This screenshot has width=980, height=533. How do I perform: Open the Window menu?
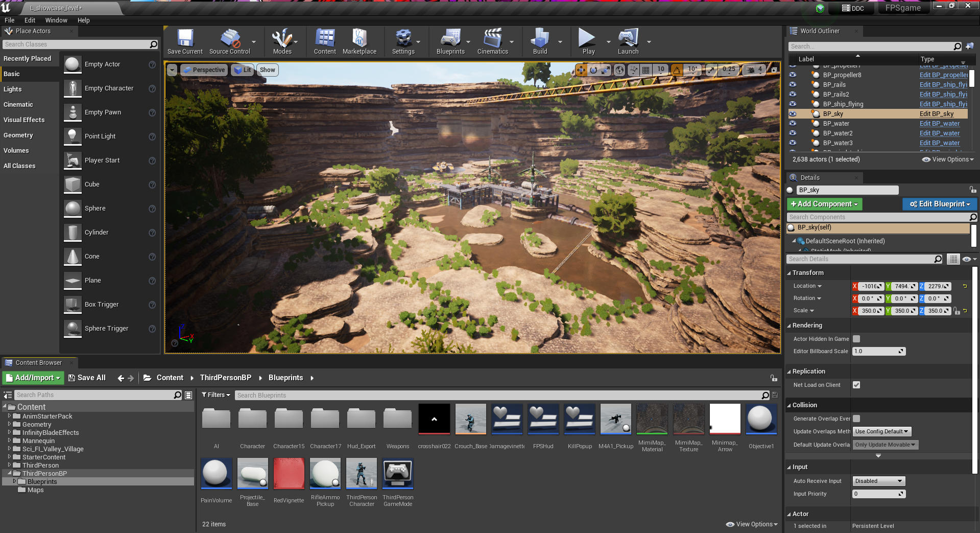click(56, 20)
